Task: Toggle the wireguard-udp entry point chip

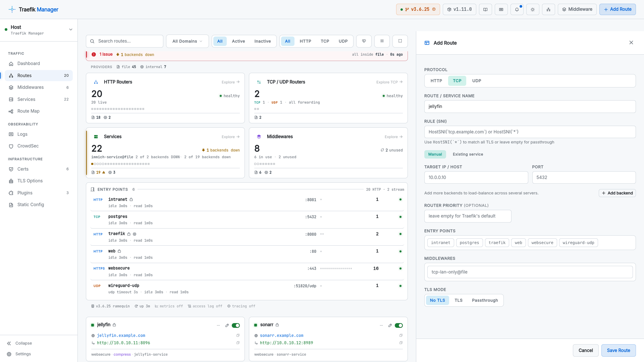Action: [x=578, y=243]
